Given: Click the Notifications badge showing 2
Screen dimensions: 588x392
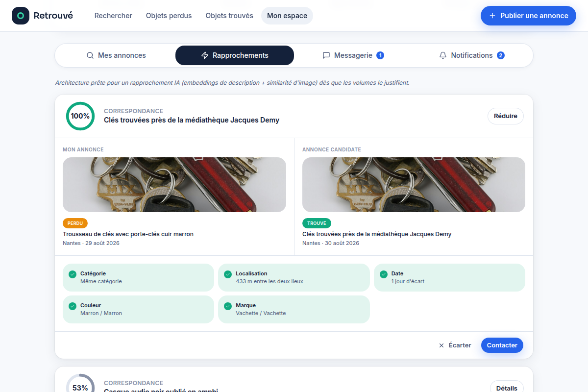Looking at the screenshot, I should (x=501, y=55).
